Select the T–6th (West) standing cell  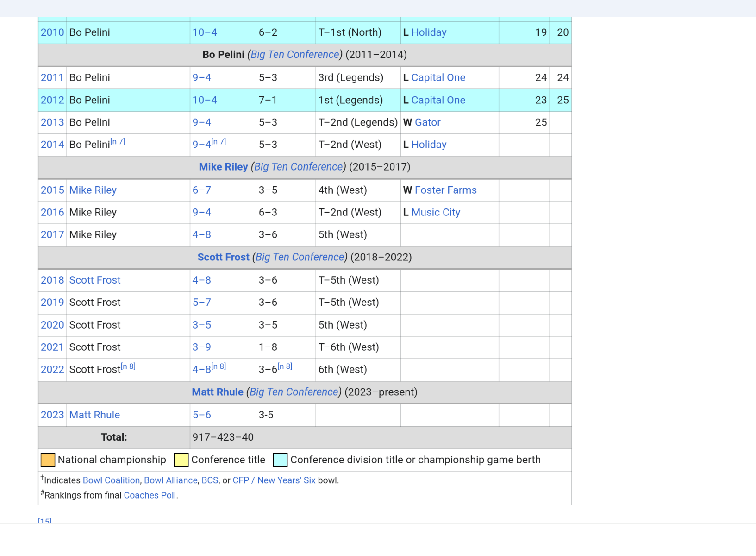pyautogui.click(x=358, y=347)
